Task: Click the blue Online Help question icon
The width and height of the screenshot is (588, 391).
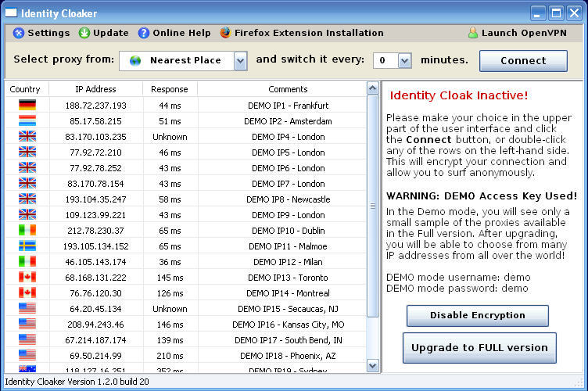Action: pyautogui.click(x=144, y=33)
